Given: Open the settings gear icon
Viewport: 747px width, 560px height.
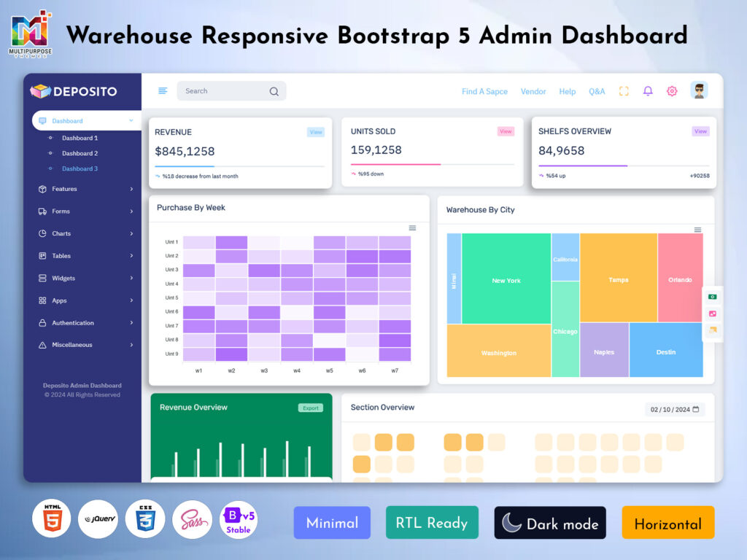Looking at the screenshot, I should (671, 91).
